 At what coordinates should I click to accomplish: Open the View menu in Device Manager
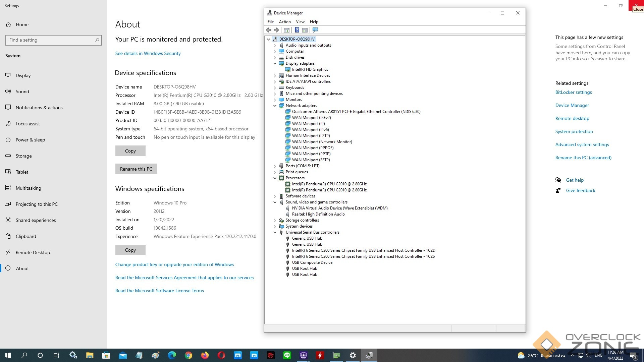[x=300, y=22]
